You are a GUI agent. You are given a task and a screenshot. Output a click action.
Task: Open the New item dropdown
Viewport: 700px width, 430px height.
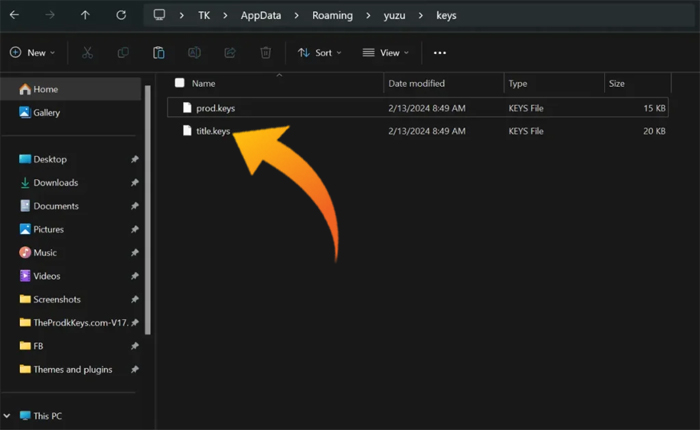tap(32, 52)
